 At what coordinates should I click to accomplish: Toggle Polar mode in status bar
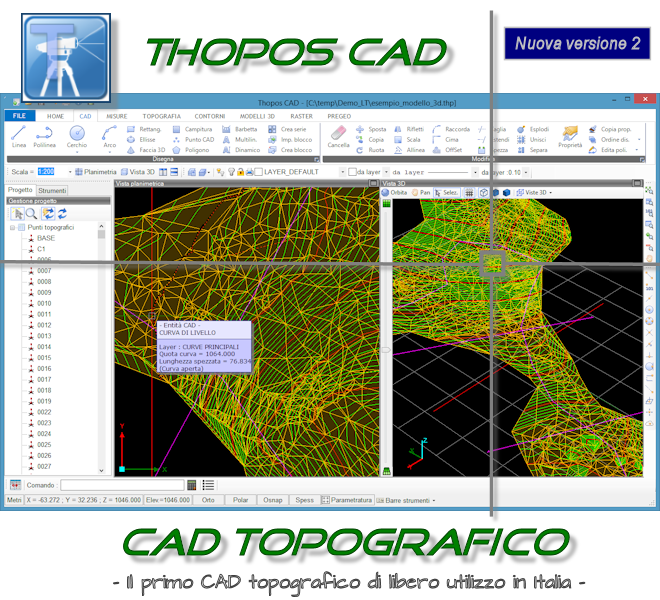coord(240,500)
